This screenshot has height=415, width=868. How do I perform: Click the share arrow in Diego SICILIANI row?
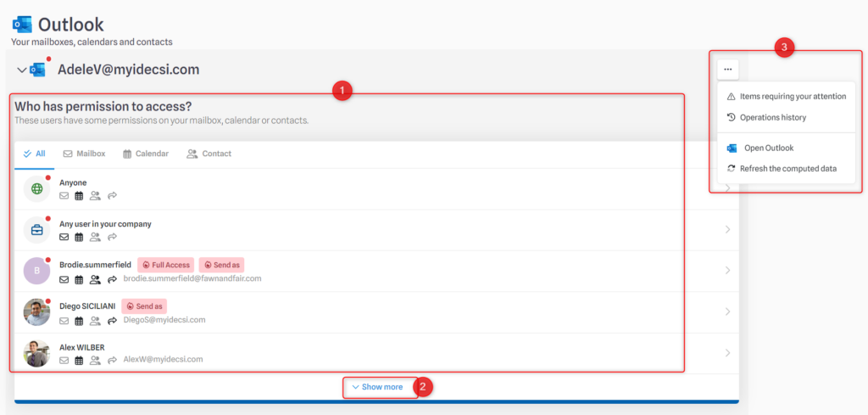112,320
